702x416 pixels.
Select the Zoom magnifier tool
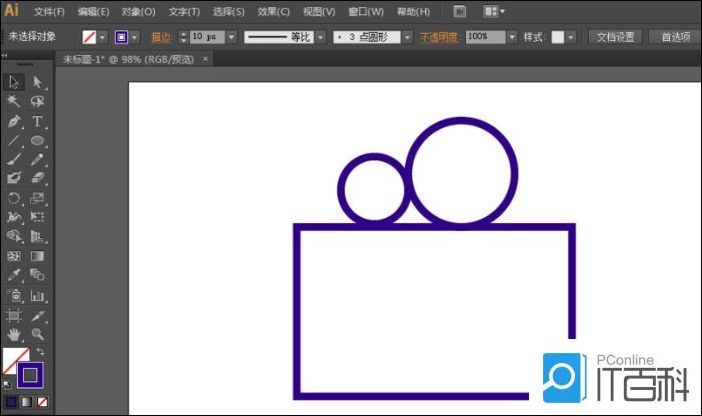[x=38, y=334]
